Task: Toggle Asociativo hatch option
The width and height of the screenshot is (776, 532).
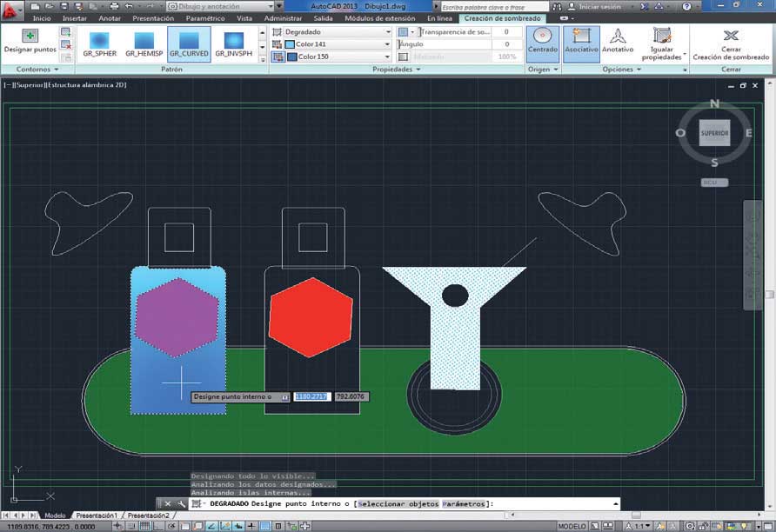Action: coord(581,37)
